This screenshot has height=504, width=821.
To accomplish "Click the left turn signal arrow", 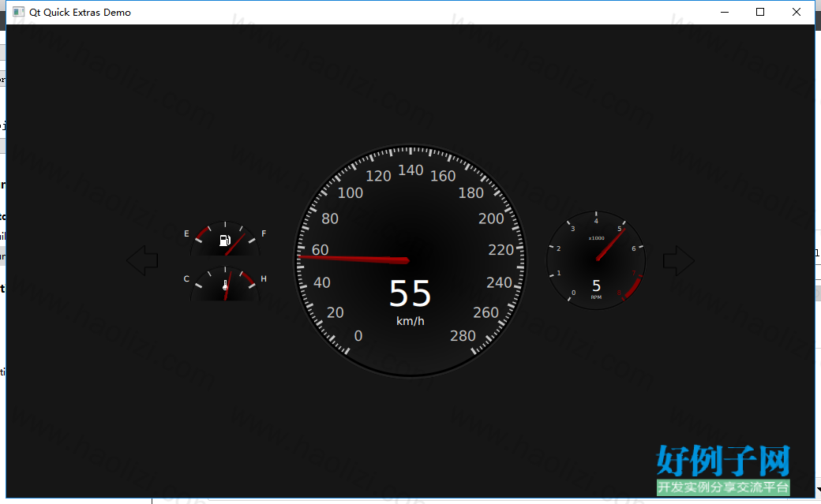I will (x=142, y=260).
